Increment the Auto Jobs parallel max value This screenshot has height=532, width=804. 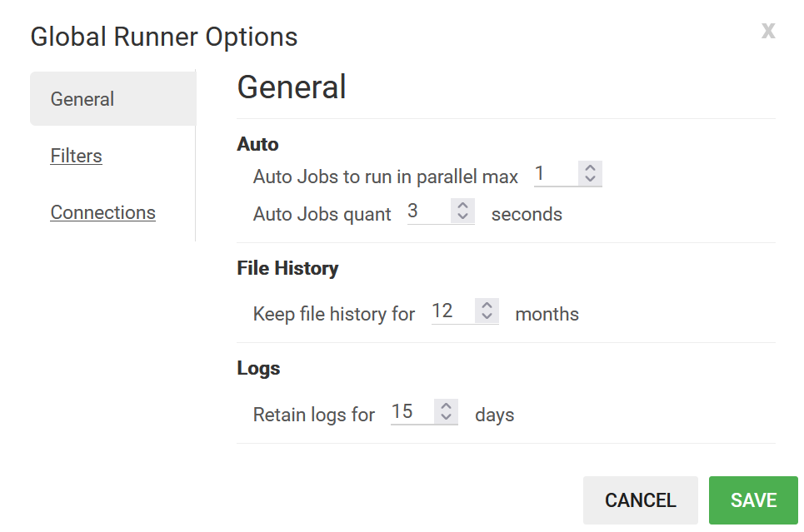point(591,168)
